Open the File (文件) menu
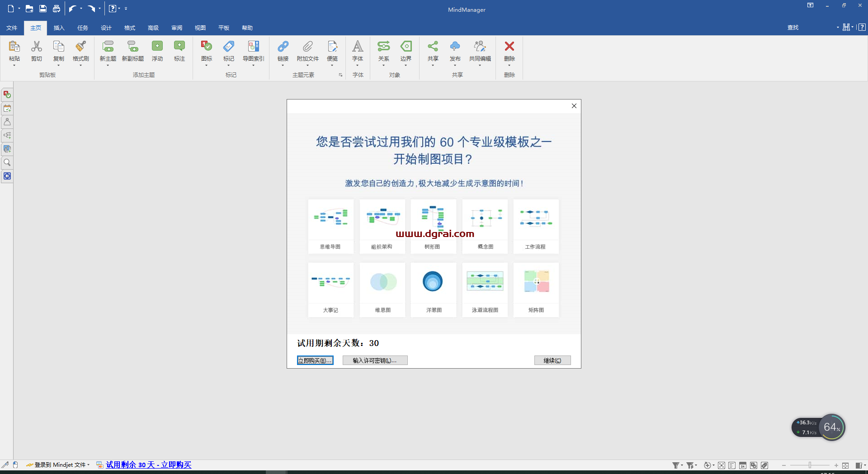Image resolution: width=868 pixels, height=474 pixels. pyautogui.click(x=12, y=28)
